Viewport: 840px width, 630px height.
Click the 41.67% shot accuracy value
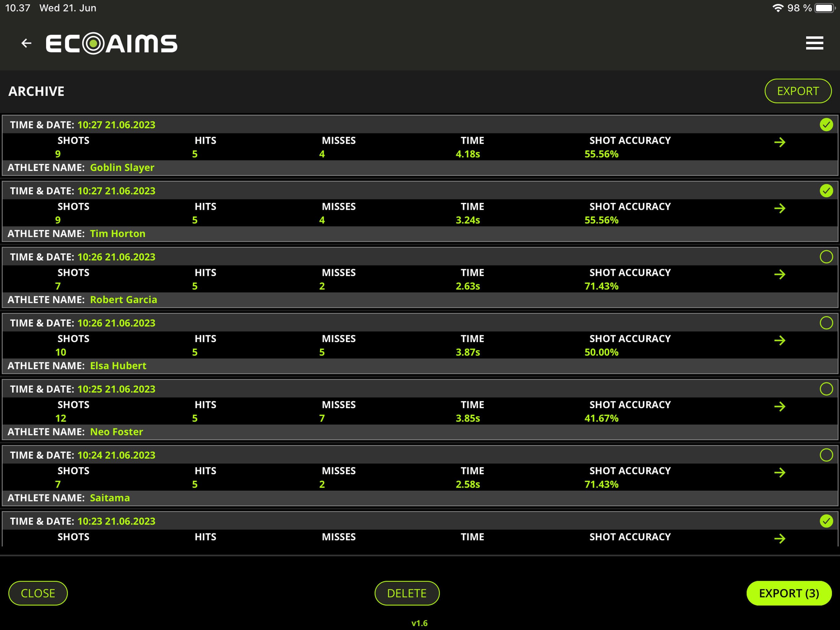coord(601,419)
